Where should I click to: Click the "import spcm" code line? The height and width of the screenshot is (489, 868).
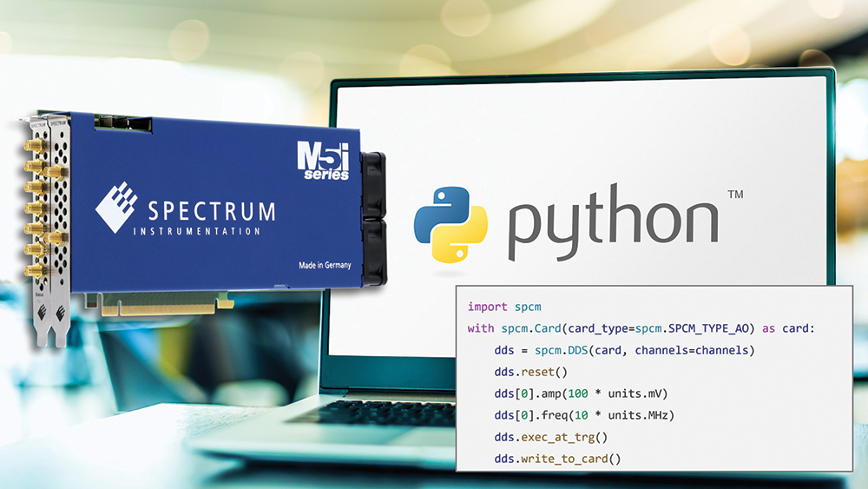(504, 307)
